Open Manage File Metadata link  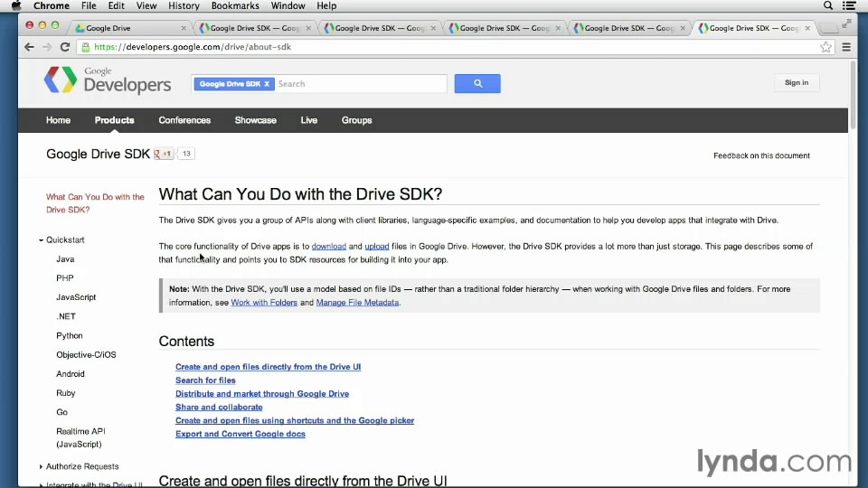coord(357,303)
